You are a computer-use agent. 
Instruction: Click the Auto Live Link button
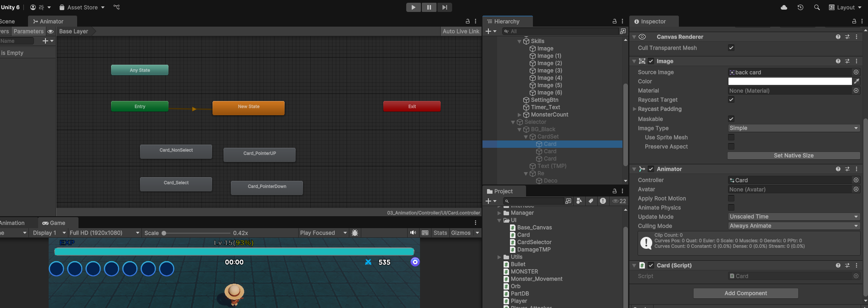[461, 31]
